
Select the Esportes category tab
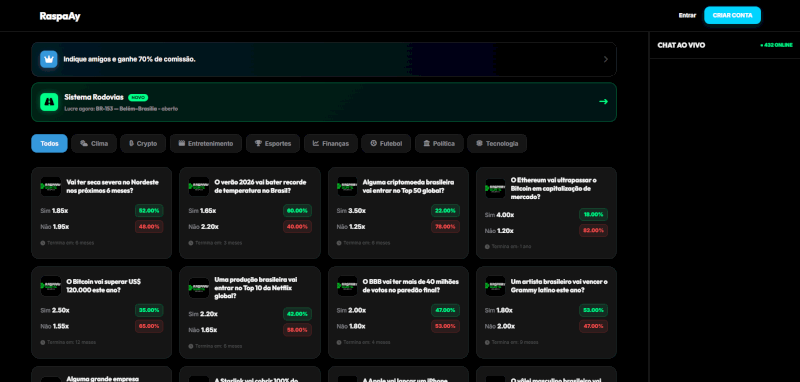(x=273, y=143)
